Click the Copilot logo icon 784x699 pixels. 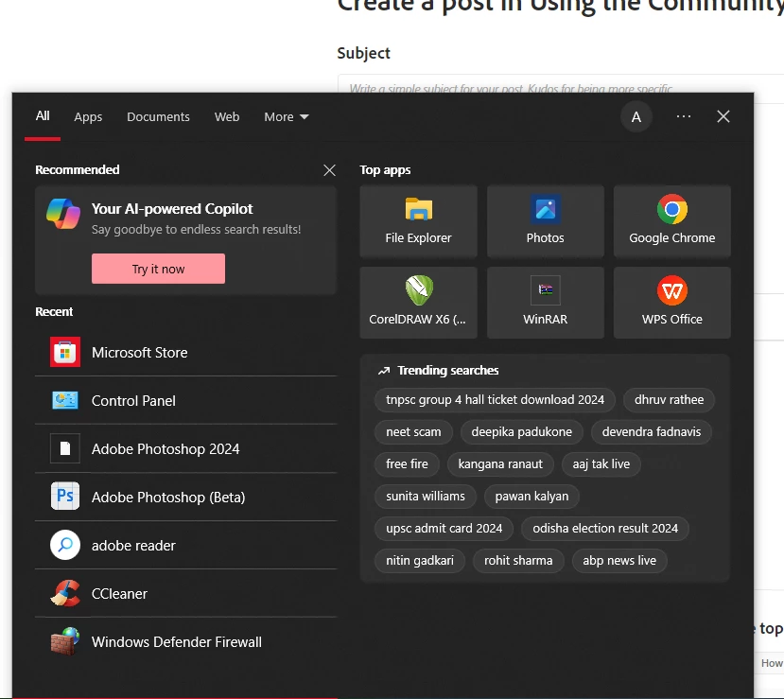click(x=63, y=214)
